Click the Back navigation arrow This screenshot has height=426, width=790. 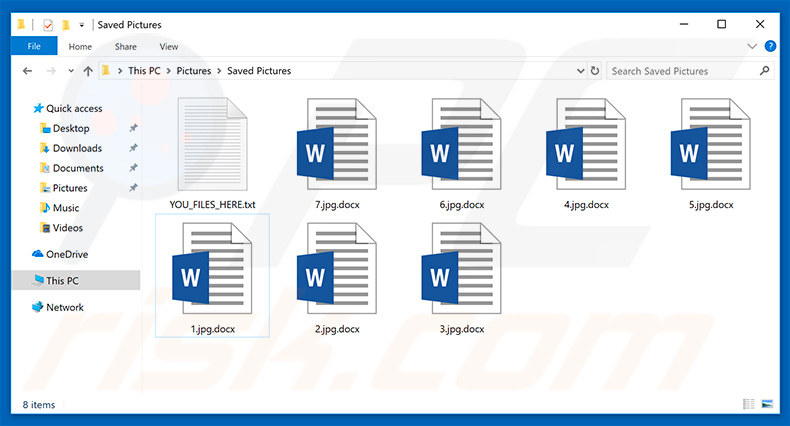pos(27,71)
